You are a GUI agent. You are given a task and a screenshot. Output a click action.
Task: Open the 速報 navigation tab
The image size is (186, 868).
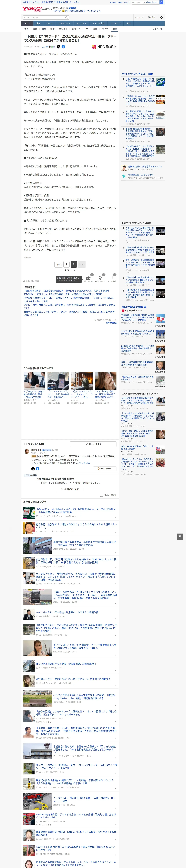pos(38,24)
